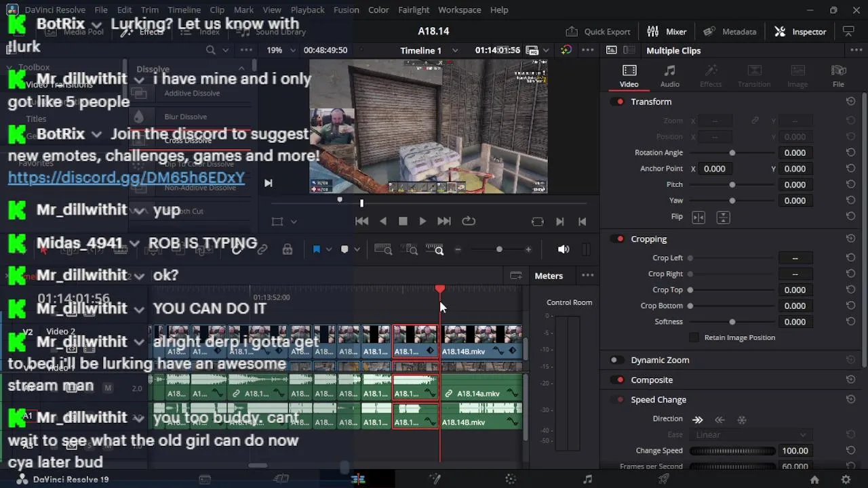Open the Fairlight menu

[414, 10]
